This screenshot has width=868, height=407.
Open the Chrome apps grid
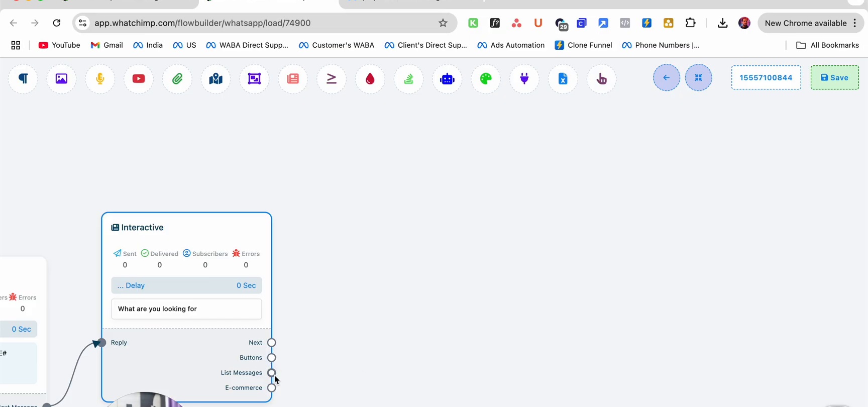[16, 45]
